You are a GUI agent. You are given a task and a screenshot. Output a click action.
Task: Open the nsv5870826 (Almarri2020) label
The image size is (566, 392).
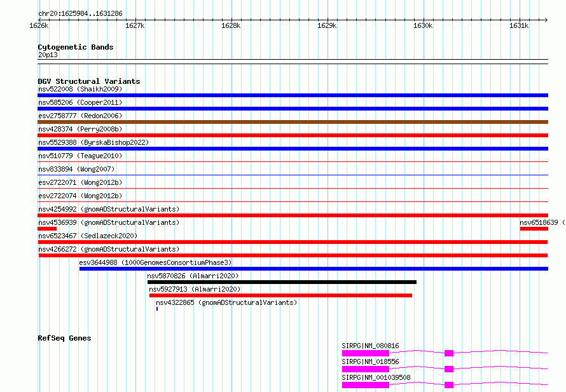[x=193, y=276]
